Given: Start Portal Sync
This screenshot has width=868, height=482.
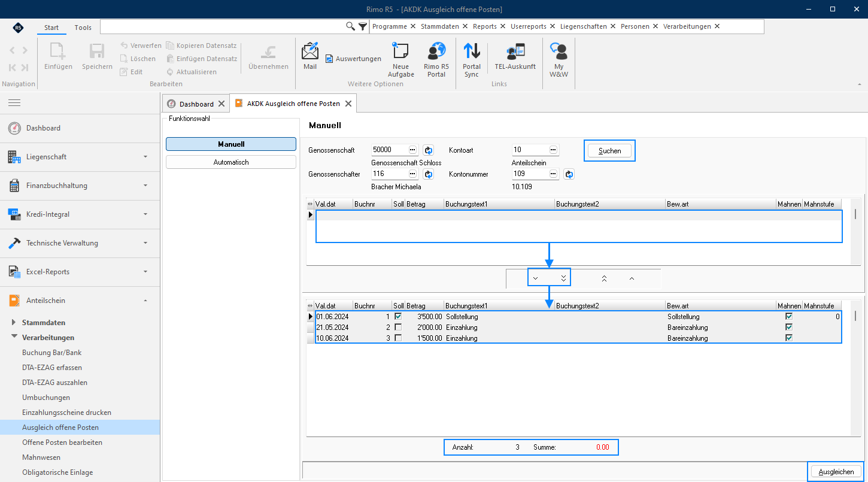Looking at the screenshot, I should click(x=472, y=59).
